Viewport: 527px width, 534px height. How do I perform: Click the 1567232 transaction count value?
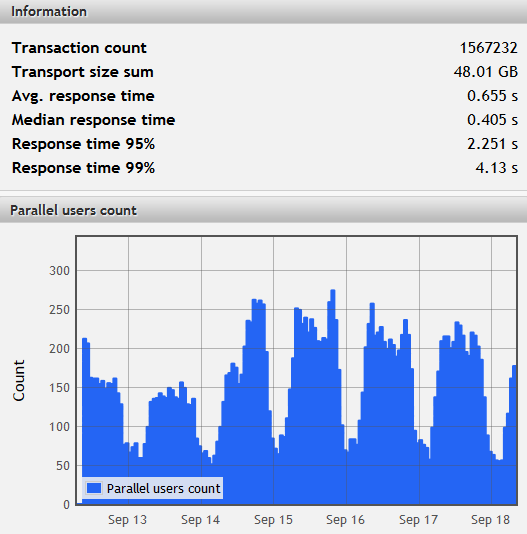(489, 48)
